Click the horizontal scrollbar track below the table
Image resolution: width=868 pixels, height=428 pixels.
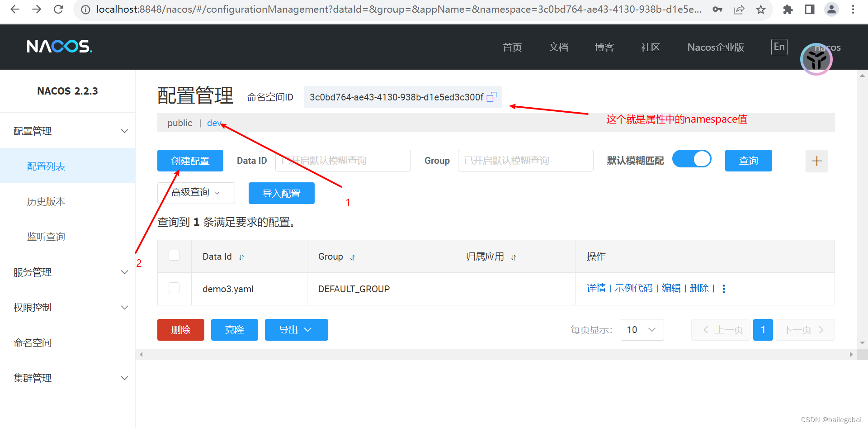496,354
